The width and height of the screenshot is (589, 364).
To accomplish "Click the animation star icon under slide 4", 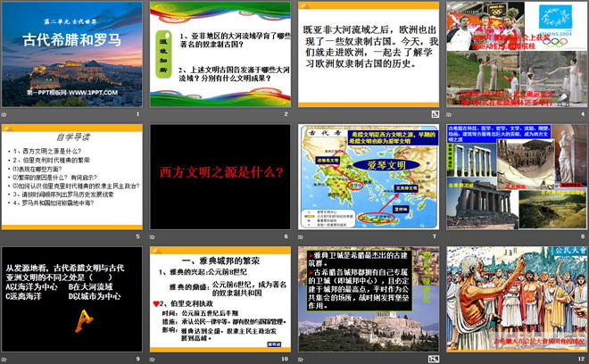I will [449, 114].
